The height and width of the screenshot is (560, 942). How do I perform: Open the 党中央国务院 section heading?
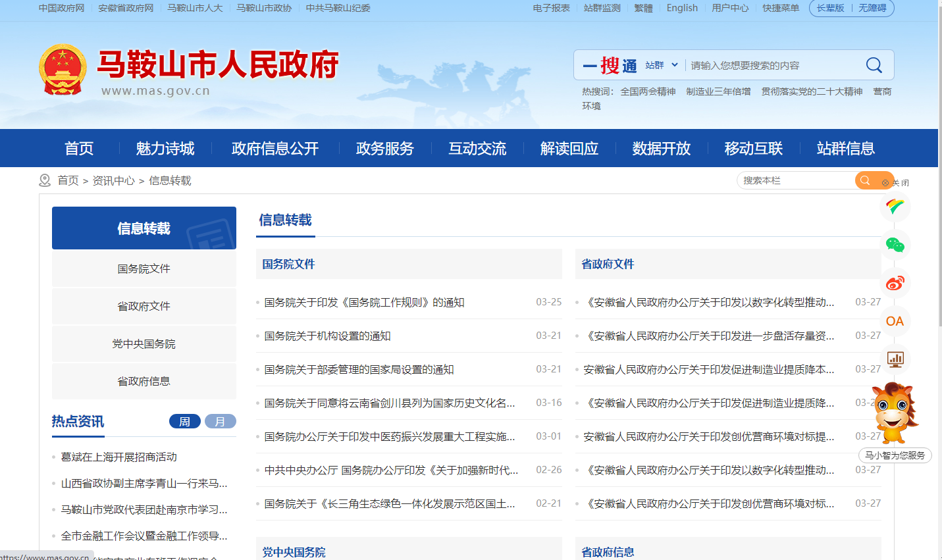pyautogui.click(x=294, y=552)
